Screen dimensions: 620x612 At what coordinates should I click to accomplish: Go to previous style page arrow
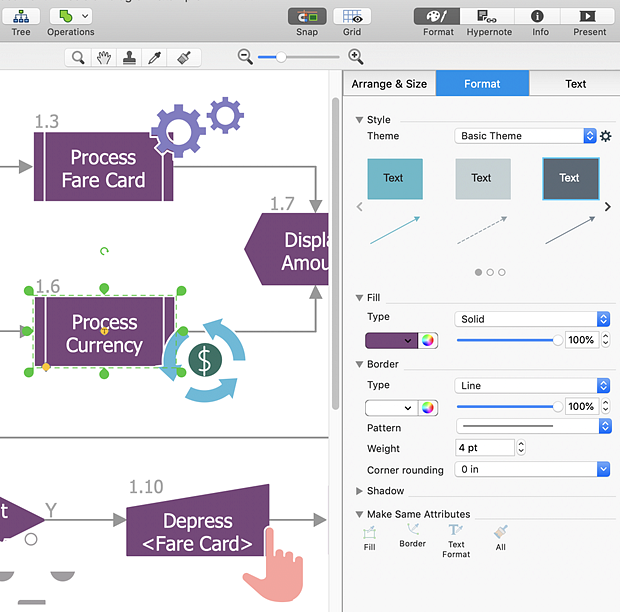coord(359,207)
